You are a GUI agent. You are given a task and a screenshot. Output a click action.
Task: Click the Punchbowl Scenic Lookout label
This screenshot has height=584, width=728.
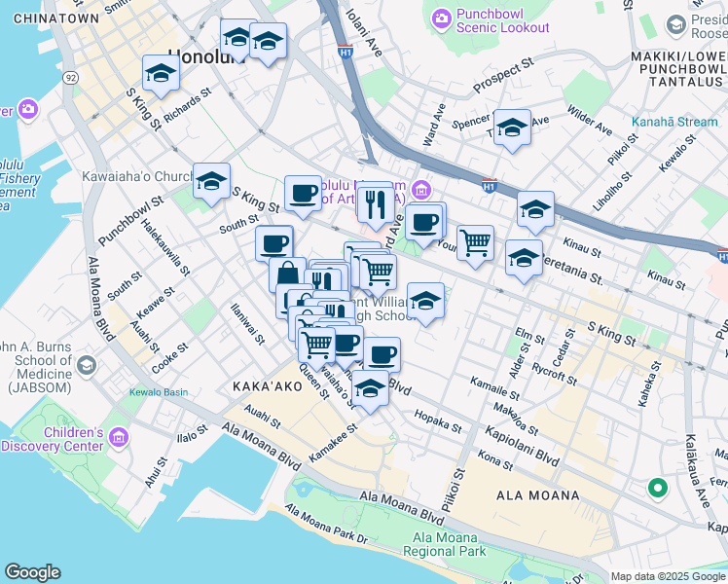(x=503, y=20)
